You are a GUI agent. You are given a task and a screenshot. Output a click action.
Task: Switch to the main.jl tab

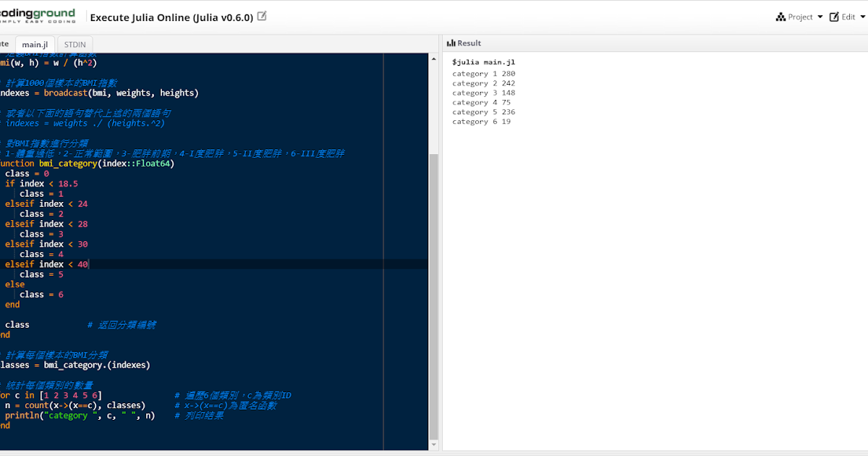[35, 44]
